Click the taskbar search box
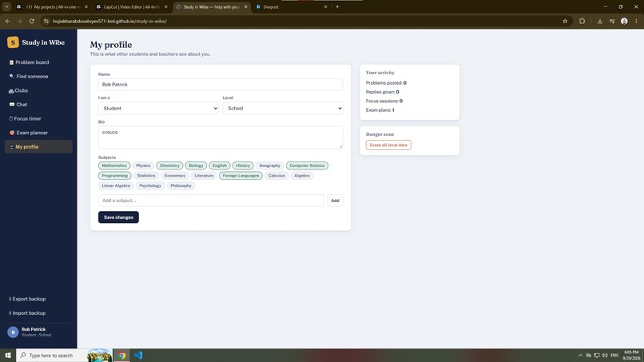644x362 pixels. click(64, 356)
